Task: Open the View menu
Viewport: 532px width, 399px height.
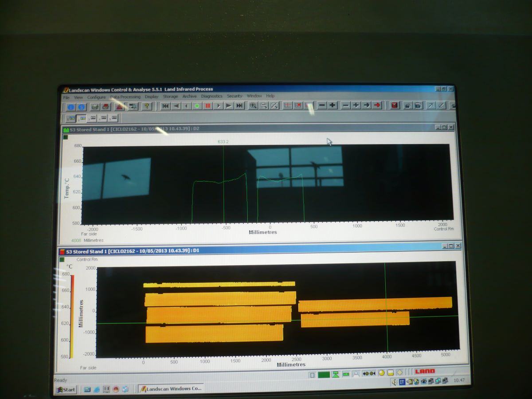Action: tap(78, 97)
